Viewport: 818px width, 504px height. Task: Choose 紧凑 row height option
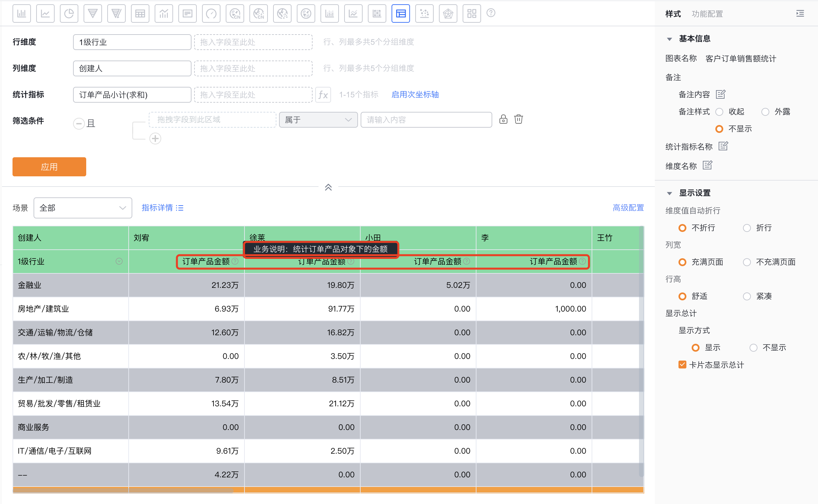point(747,296)
